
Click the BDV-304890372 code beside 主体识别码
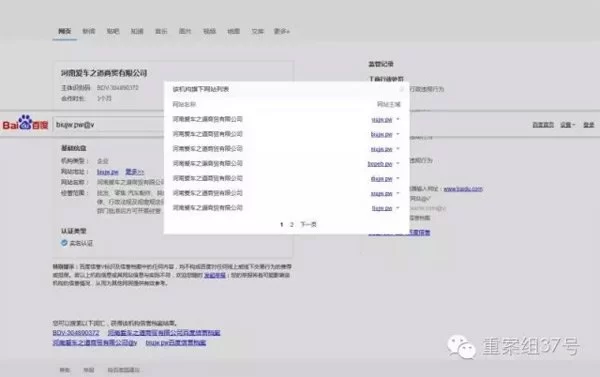117,88
